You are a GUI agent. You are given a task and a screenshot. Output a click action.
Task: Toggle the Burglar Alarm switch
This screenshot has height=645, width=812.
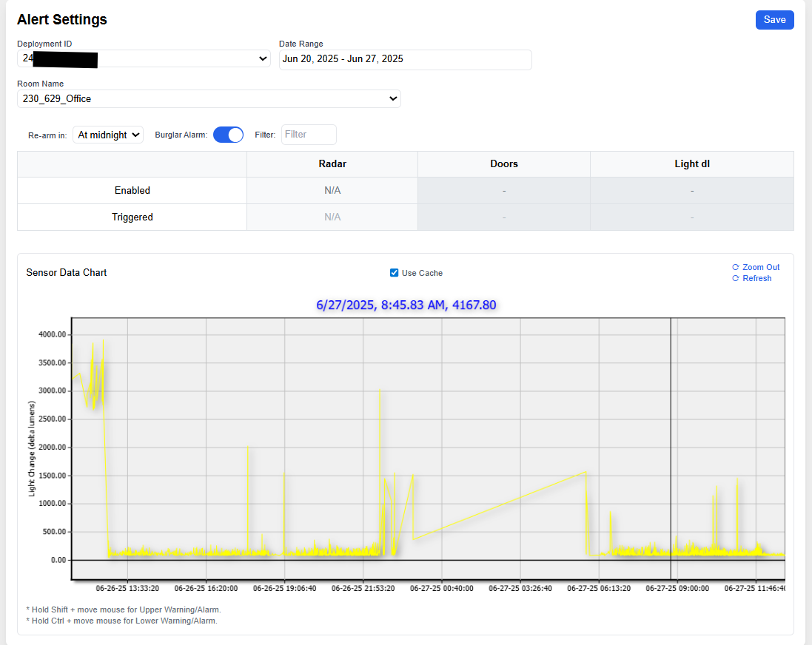[228, 135]
